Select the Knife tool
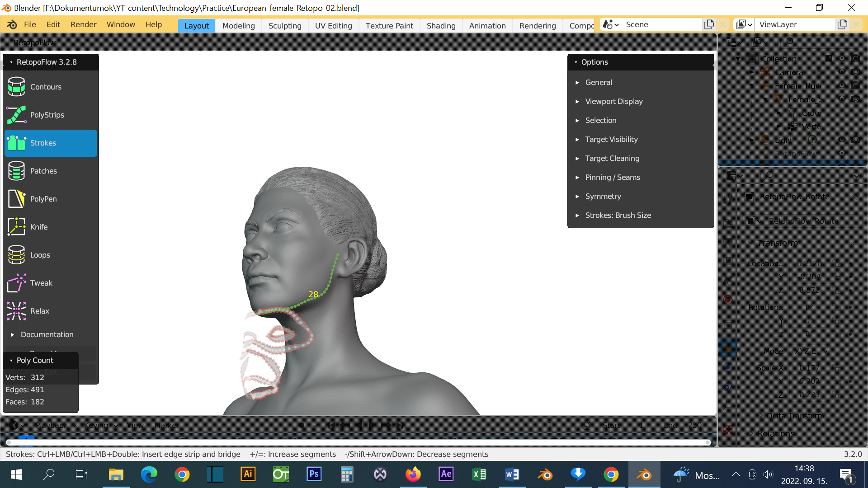 [38, 227]
